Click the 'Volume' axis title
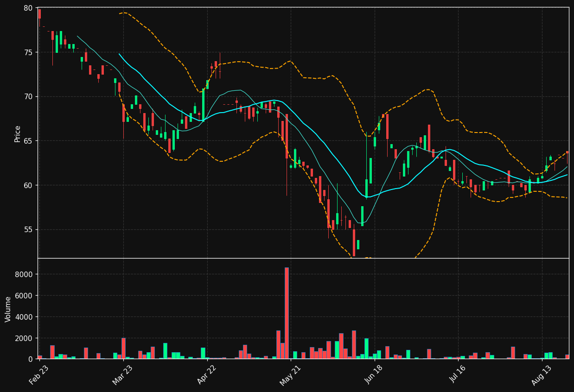Viewport: 574px width, 392px height. (8, 309)
